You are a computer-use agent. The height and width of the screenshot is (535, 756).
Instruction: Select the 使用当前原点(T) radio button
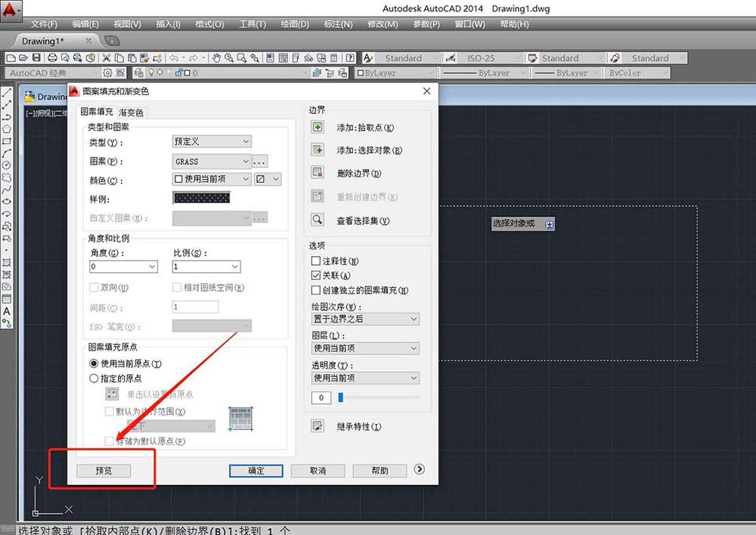[x=94, y=363]
